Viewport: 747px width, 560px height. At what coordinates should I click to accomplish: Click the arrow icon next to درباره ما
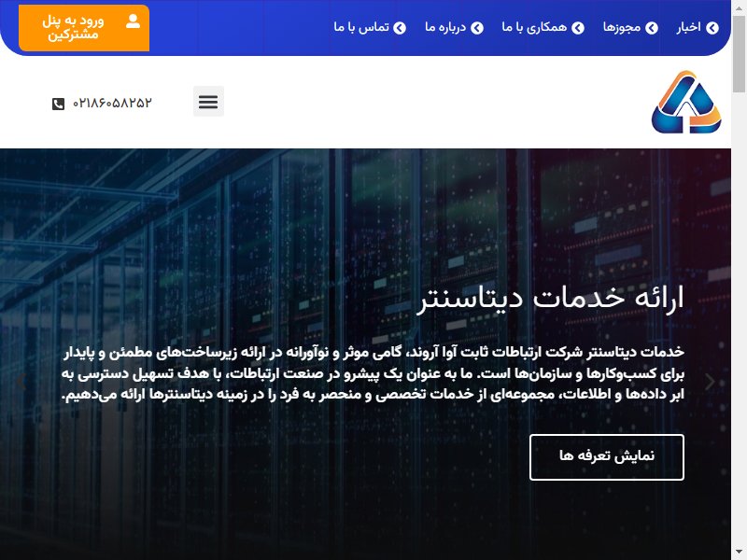tap(477, 28)
